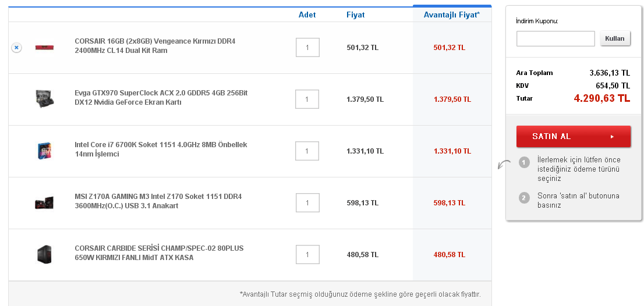Open the CORSAIR 16GB Vengeance RAM product link
Viewport: 644px width, 306px height.
[155, 46]
